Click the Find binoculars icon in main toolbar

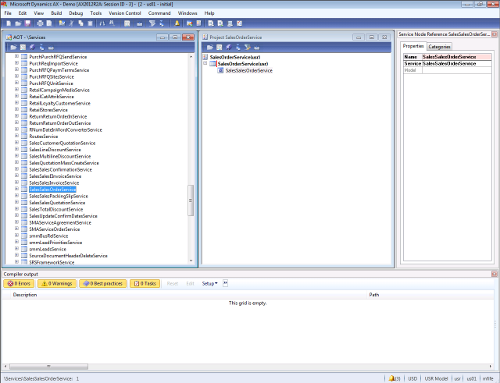(102, 23)
